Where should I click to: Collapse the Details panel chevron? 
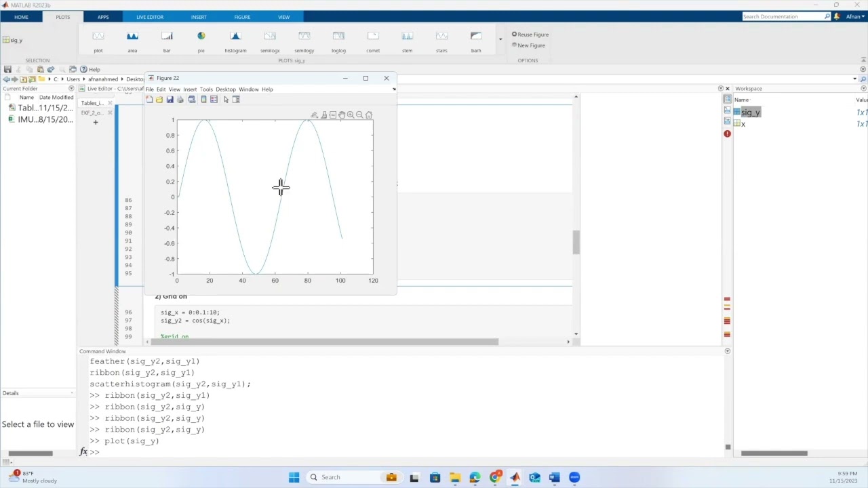coord(72,393)
